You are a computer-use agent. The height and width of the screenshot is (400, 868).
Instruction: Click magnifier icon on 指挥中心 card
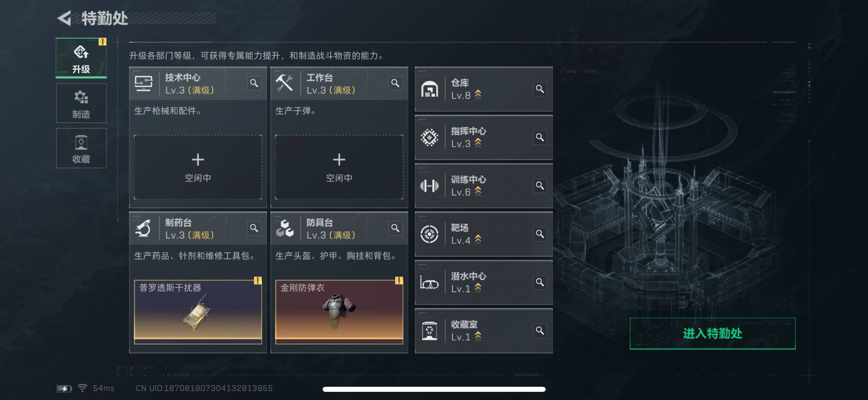tap(540, 137)
